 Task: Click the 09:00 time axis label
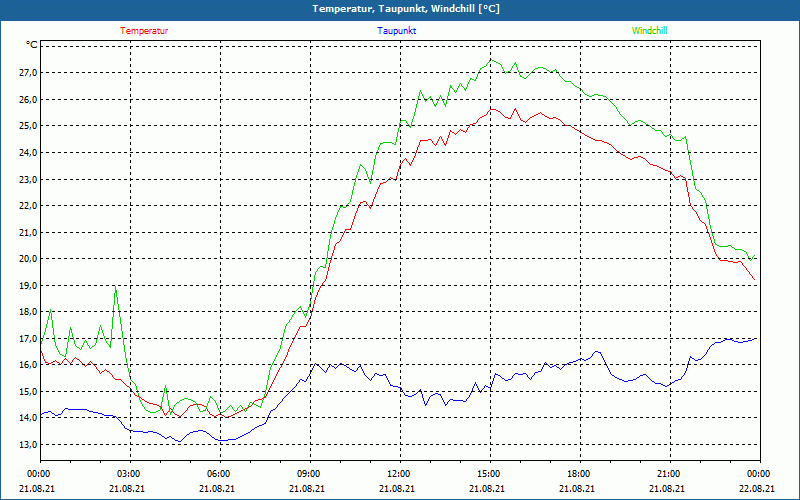310,474
